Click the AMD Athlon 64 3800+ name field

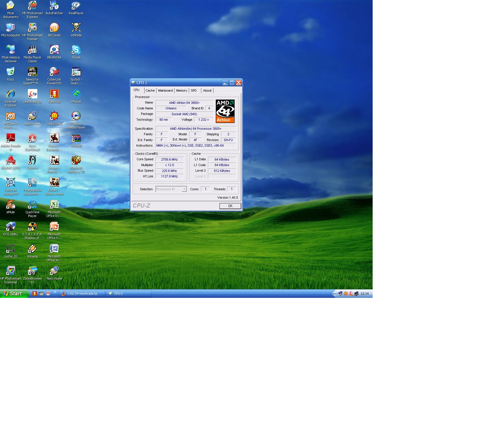pyautogui.click(x=184, y=103)
